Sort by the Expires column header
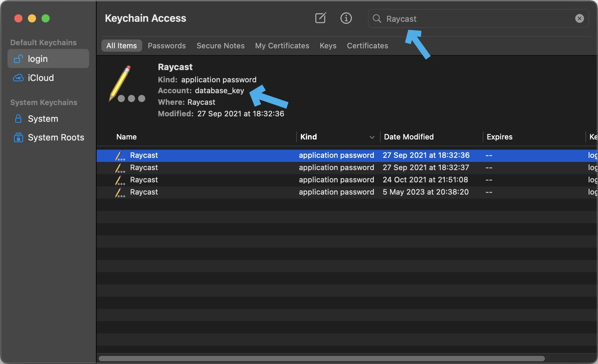Image resolution: width=598 pixels, height=364 pixels. pos(499,137)
